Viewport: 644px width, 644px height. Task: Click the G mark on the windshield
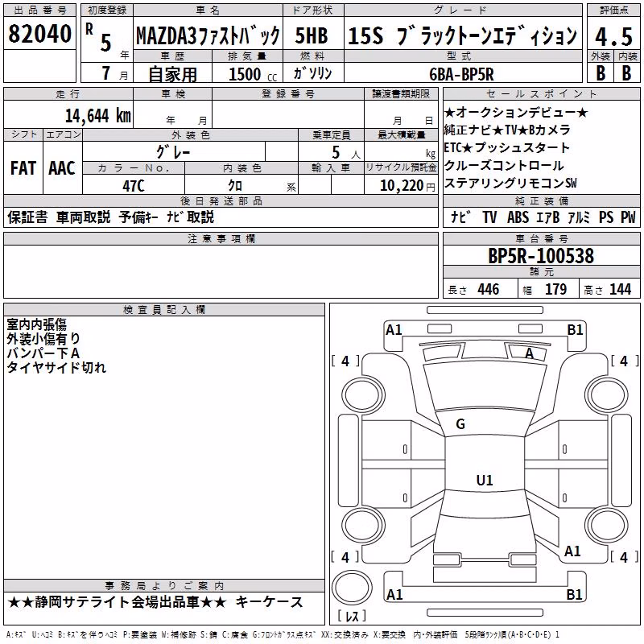click(460, 424)
